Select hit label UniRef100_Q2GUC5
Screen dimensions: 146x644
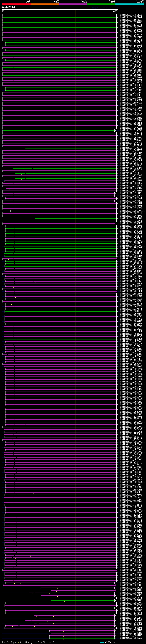pos(131,432)
